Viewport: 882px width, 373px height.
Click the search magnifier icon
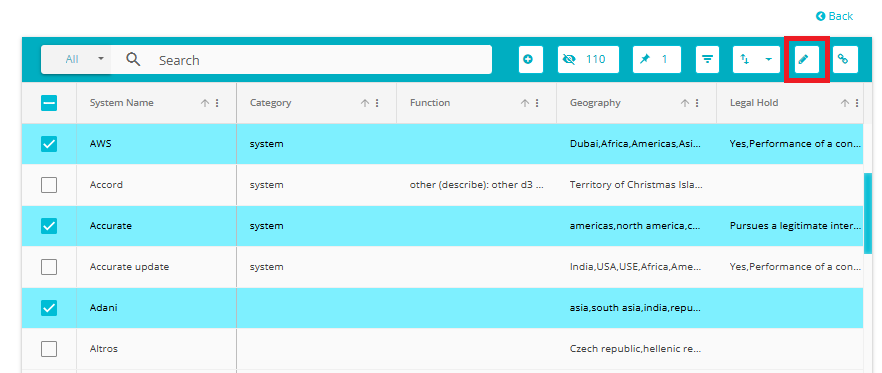click(x=133, y=60)
